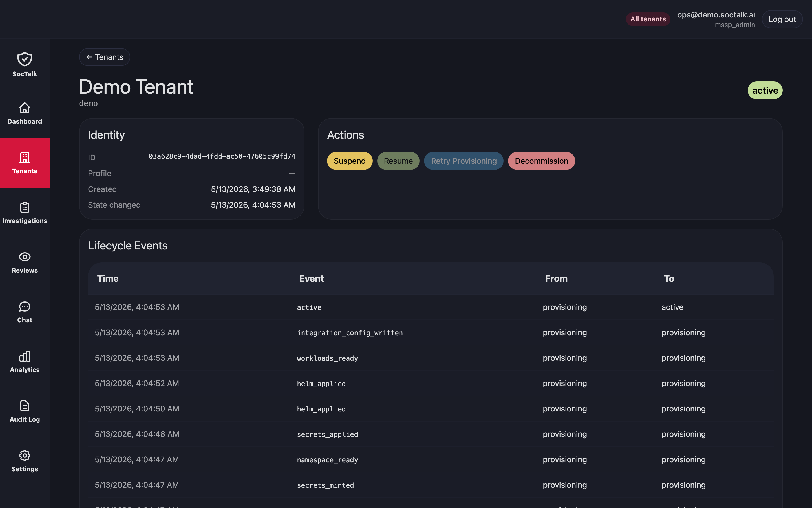Select the integration_config_written event
The width and height of the screenshot is (812, 508).
[x=350, y=333]
